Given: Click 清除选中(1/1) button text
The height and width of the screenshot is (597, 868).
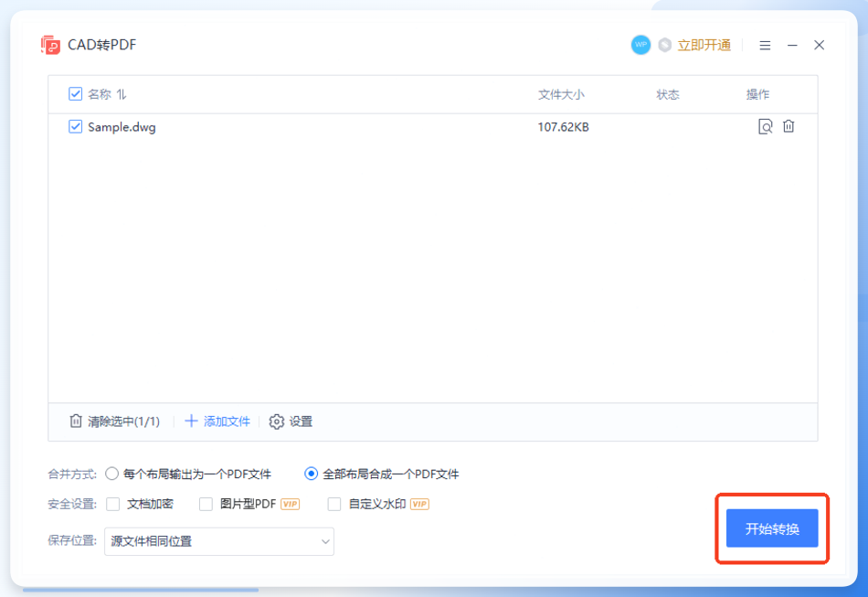Looking at the screenshot, I should click(123, 422).
